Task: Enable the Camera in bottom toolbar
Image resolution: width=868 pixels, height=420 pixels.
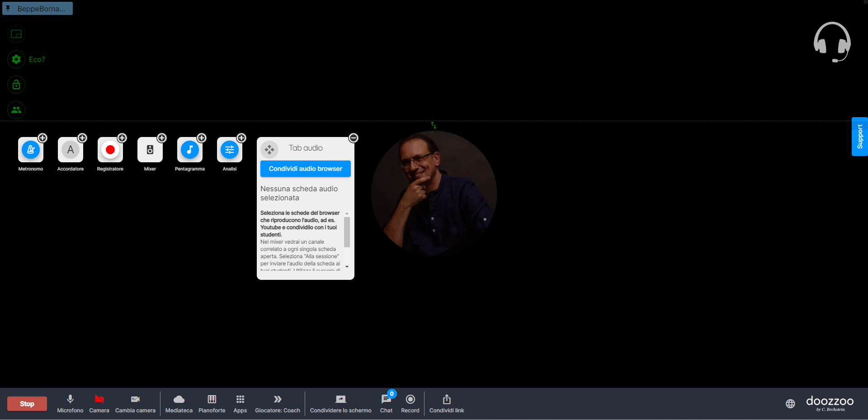Action: coord(99,400)
